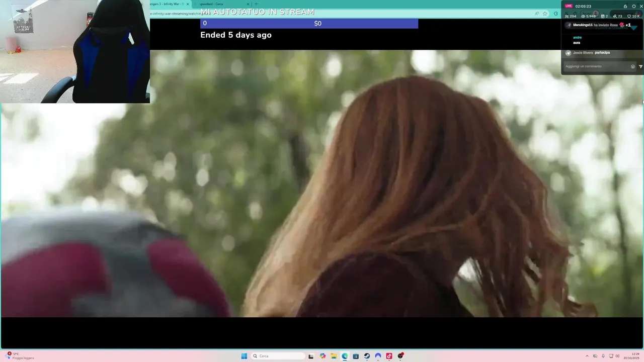Screen dimensions: 644x362
Task: Open Steam from the taskbar
Action: click(367, 356)
